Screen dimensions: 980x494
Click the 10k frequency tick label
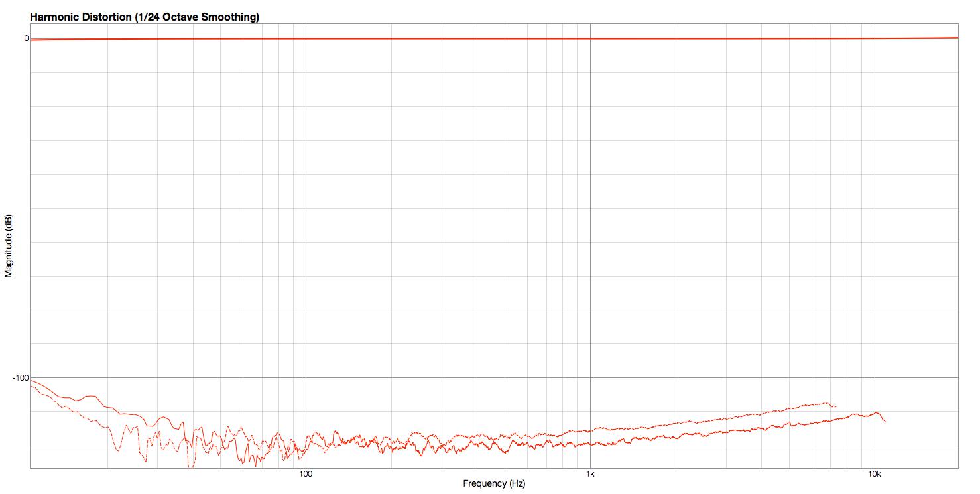tap(875, 474)
